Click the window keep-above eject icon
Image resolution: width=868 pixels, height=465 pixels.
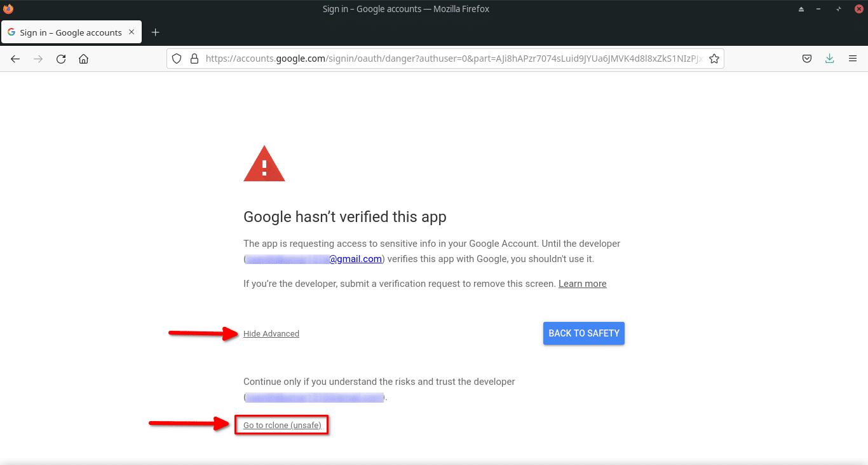pyautogui.click(x=801, y=9)
